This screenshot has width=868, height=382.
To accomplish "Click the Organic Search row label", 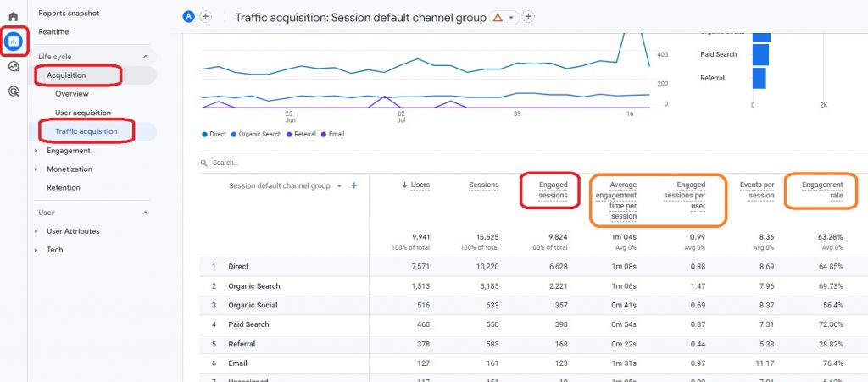I will point(254,286).
